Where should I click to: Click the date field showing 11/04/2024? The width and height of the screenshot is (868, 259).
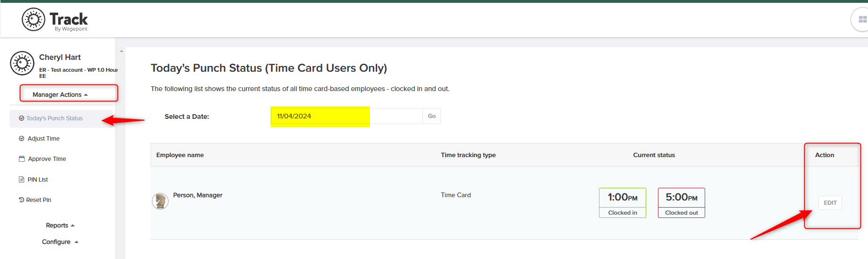(347, 116)
